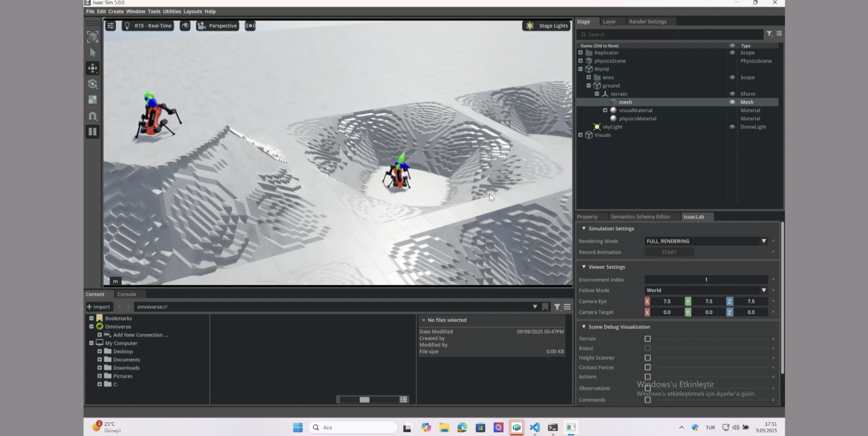Open viewport settings sliders icon
The width and height of the screenshot is (868, 436).
[110, 26]
